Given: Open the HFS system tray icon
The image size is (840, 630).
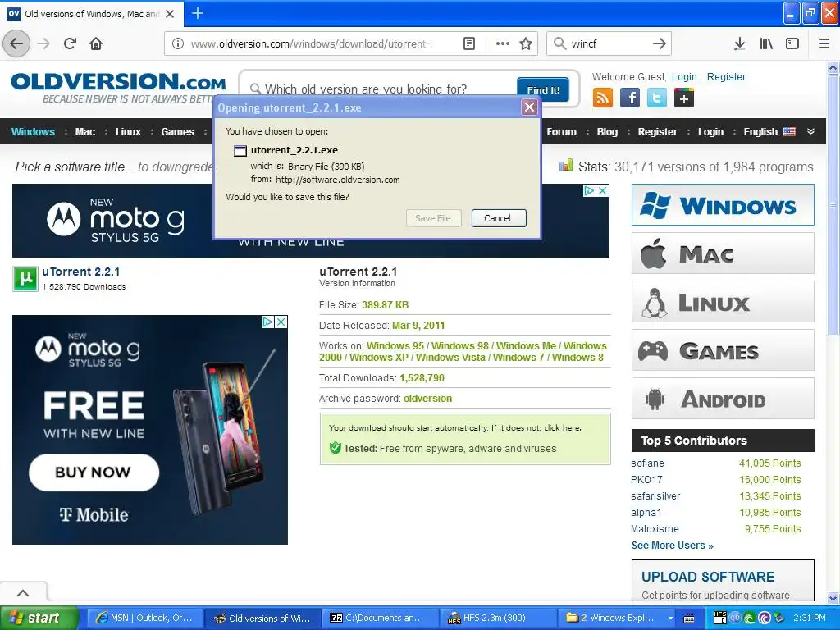Looking at the screenshot, I should pyautogui.click(x=720, y=618).
